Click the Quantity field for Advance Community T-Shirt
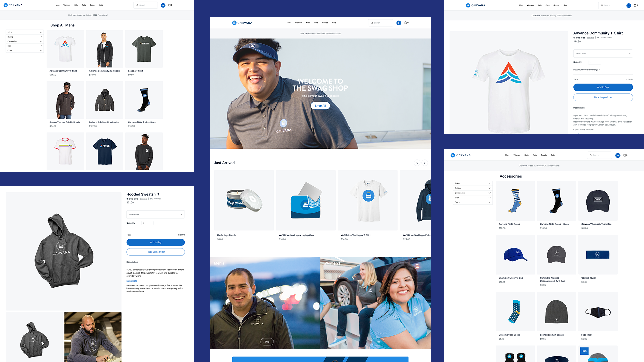644x362 pixels. (x=594, y=62)
